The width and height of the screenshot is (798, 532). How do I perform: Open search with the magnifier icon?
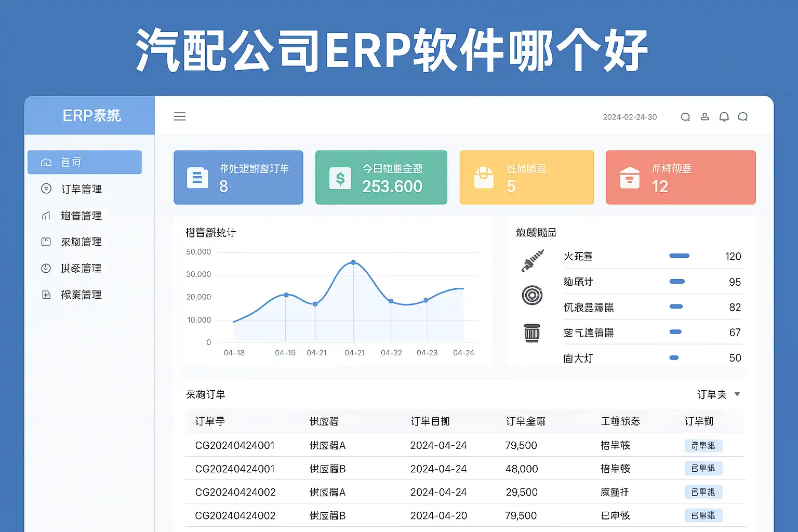[x=685, y=117]
